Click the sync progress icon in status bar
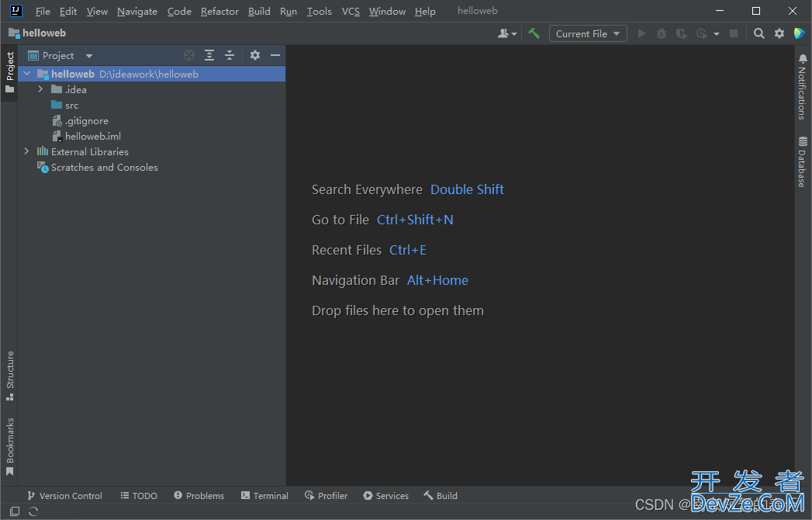 [x=33, y=511]
